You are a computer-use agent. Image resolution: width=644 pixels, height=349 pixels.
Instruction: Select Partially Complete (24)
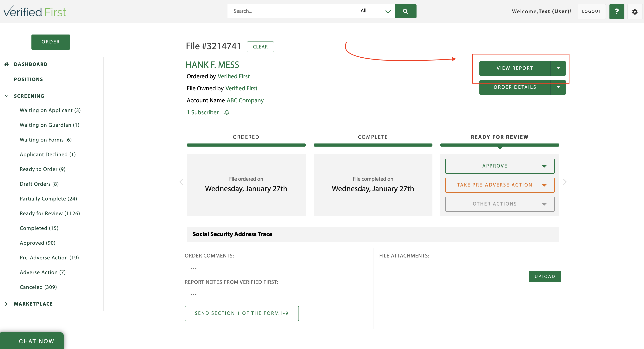pos(49,199)
